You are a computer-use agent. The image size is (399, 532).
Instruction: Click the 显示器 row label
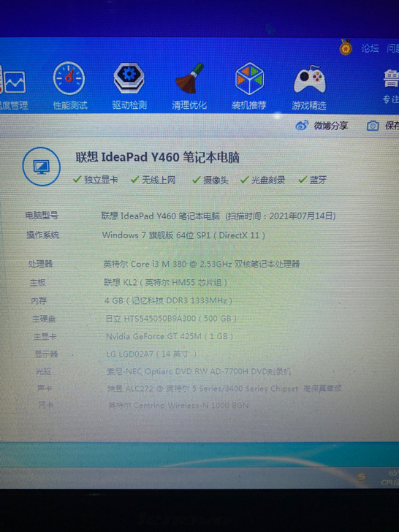coord(47,354)
